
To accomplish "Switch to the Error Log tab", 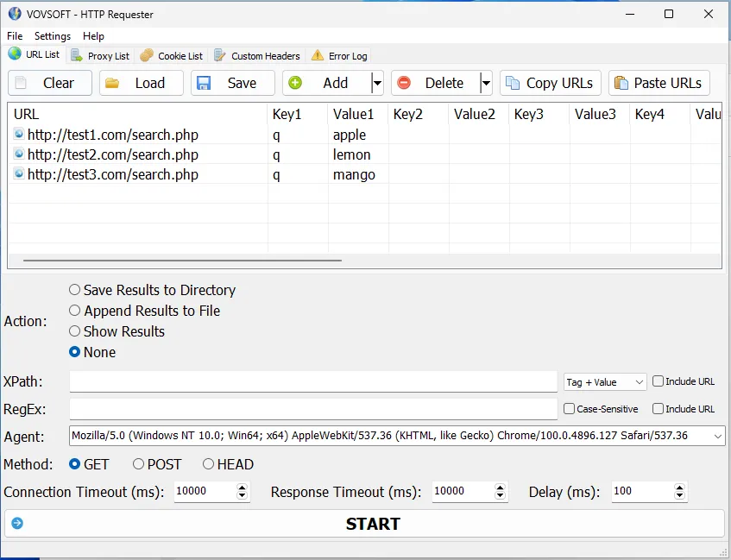I will coord(339,55).
